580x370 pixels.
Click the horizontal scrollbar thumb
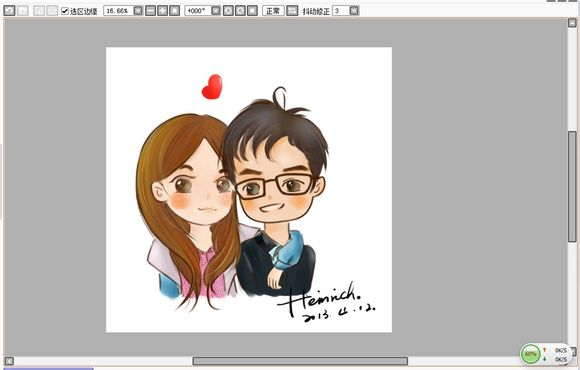click(x=300, y=361)
